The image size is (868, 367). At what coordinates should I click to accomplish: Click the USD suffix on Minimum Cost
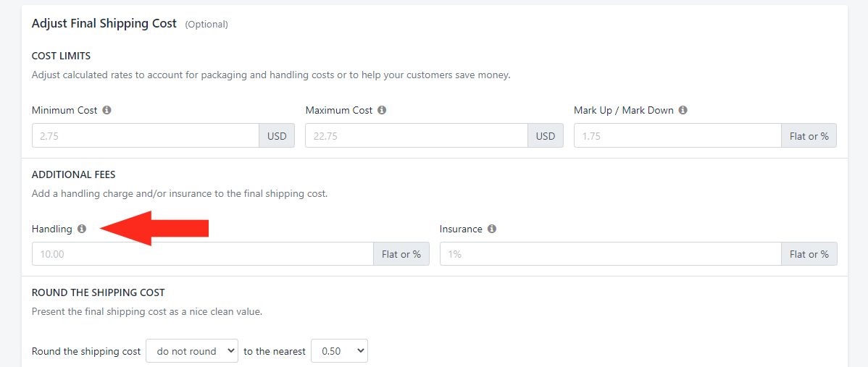click(277, 135)
